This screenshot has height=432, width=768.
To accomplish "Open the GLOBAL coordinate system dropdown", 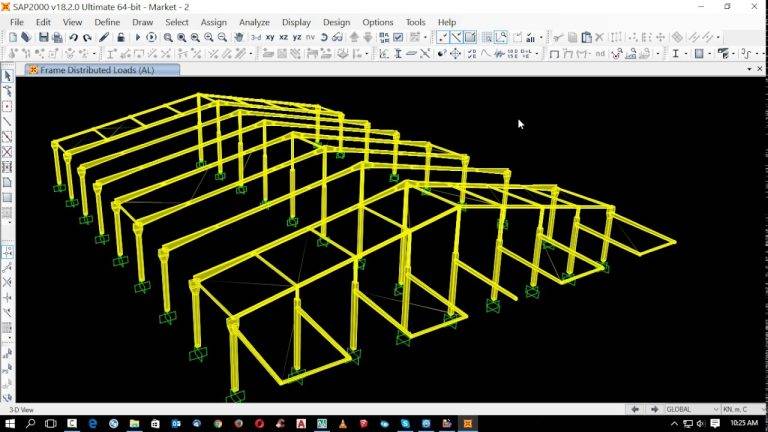I will [x=692, y=409].
